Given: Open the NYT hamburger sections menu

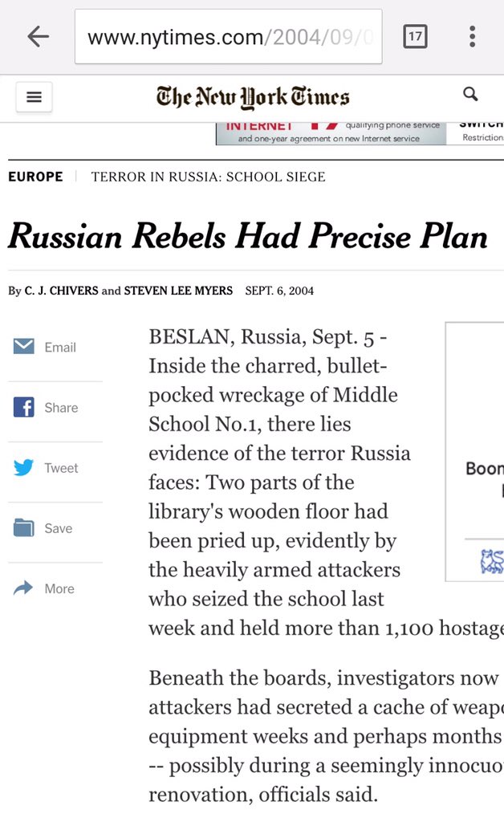Looking at the screenshot, I should [34, 97].
